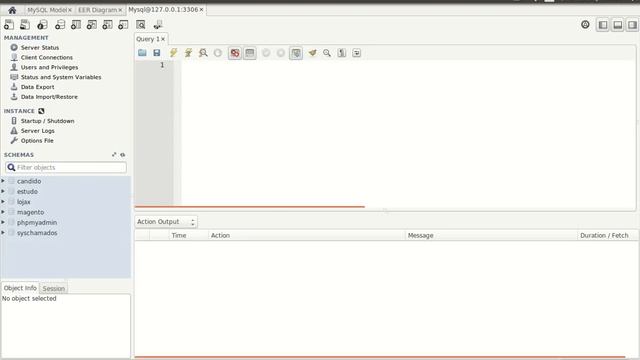Switch to Object Info tab
The width and height of the screenshot is (640, 360).
tap(20, 288)
